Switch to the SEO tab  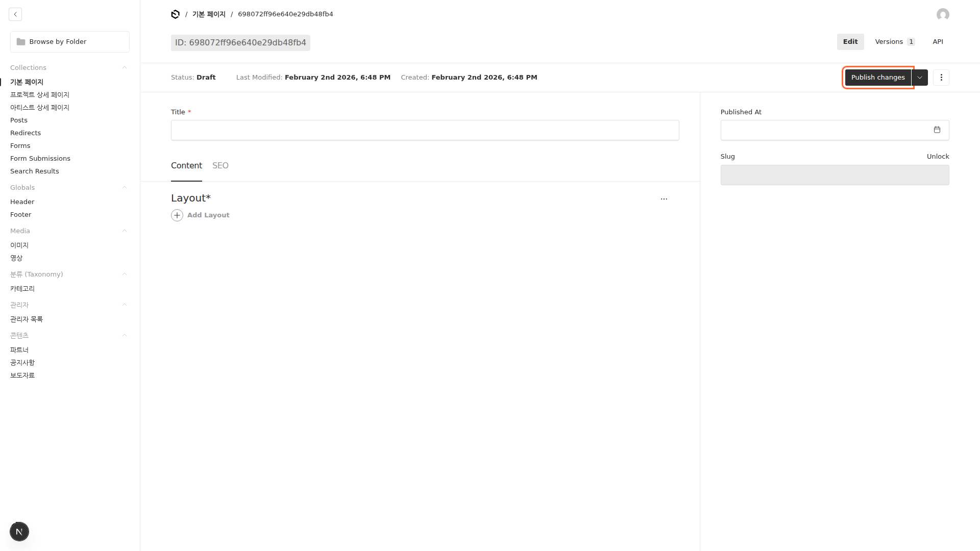tap(220, 166)
